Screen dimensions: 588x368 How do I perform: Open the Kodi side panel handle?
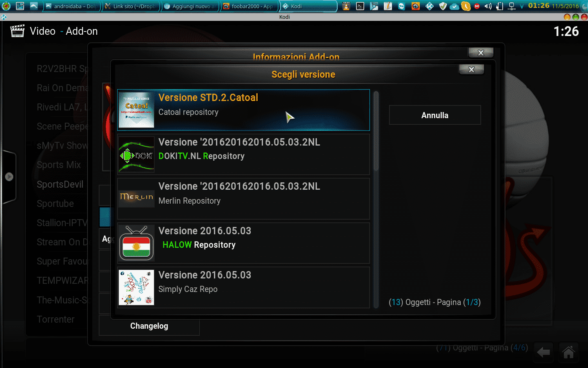tap(9, 177)
